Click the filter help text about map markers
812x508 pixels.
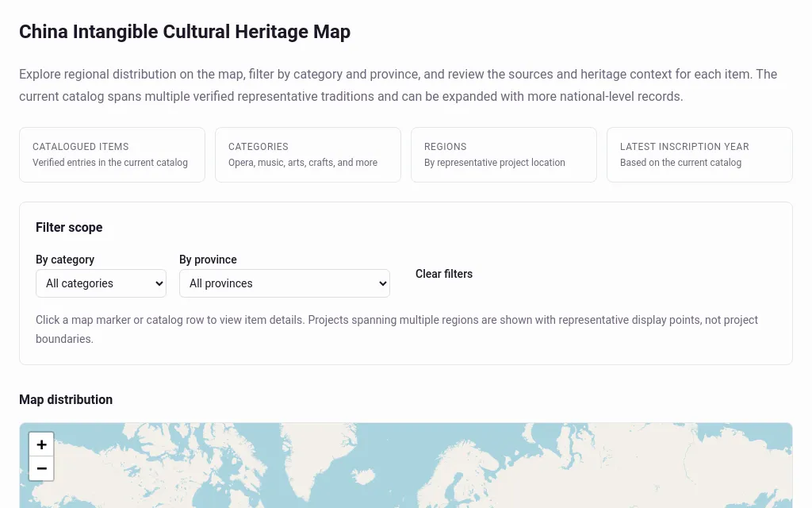pyautogui.click(x=396, y=329)
